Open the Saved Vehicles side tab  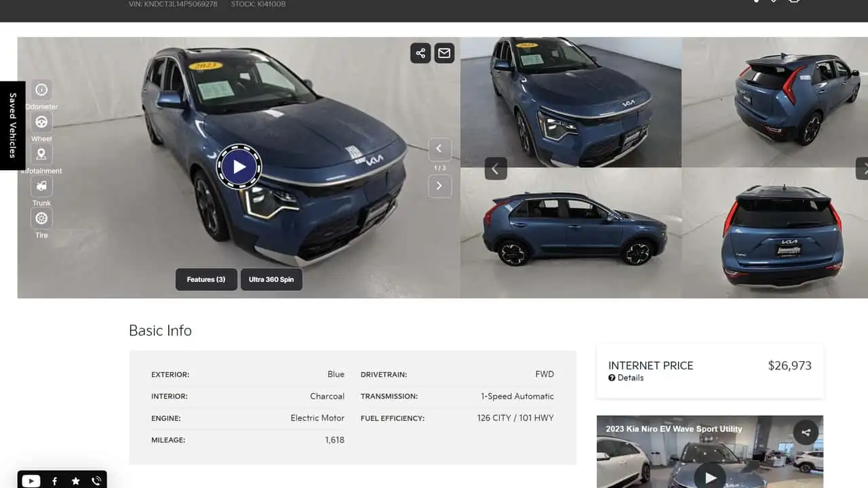12,125
